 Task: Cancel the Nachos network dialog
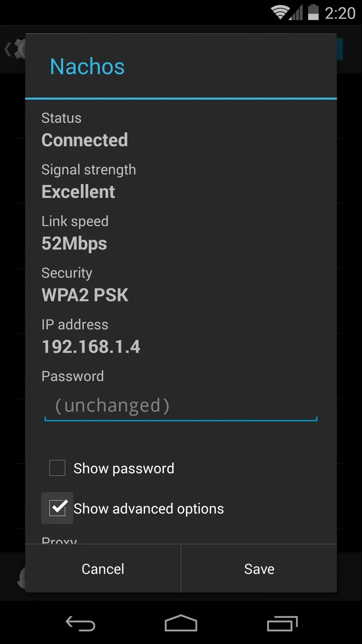tap(103, 569)
